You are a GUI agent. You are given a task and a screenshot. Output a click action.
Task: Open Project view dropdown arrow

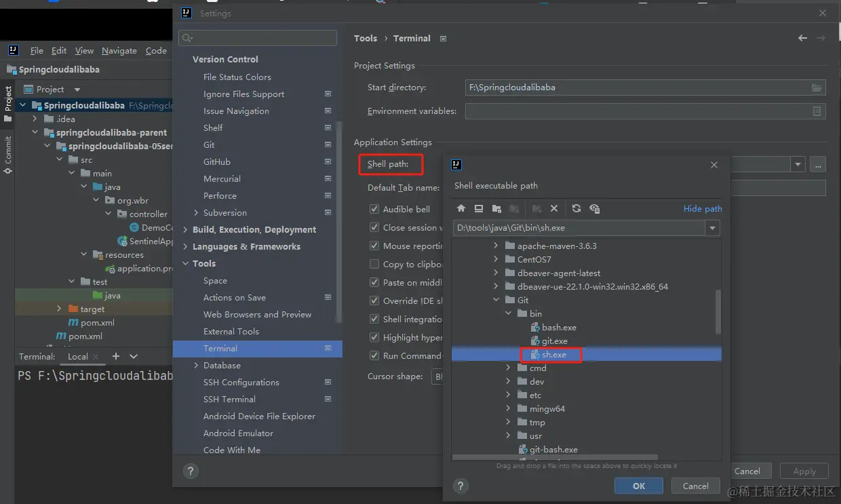point(77,90)
